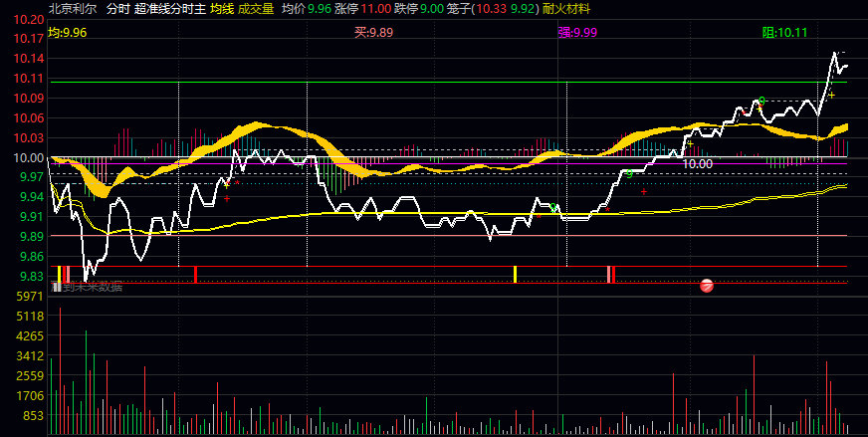Click the 10.17 price axis value
Viewport: 868px width, 437px height.
click(x=29, y=39)
